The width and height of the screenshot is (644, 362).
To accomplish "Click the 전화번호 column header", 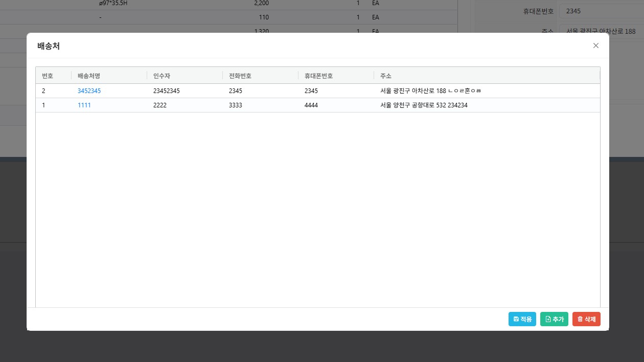I will tap(240, 76).
